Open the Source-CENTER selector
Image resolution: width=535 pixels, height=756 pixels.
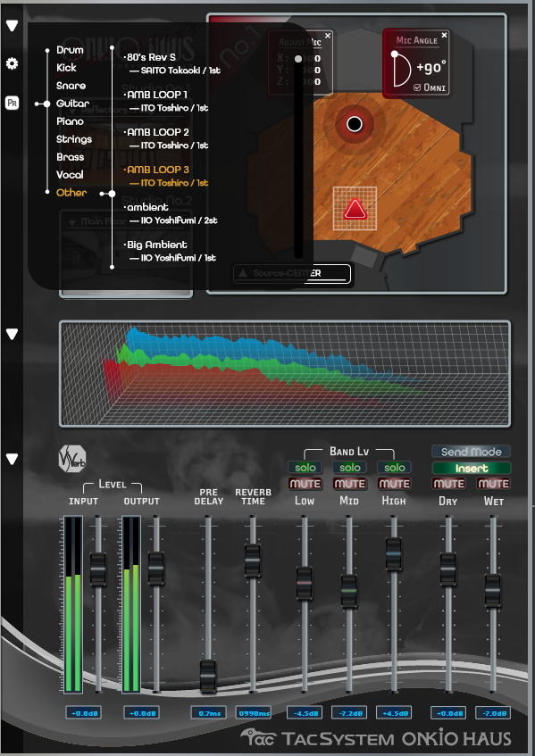292,273
